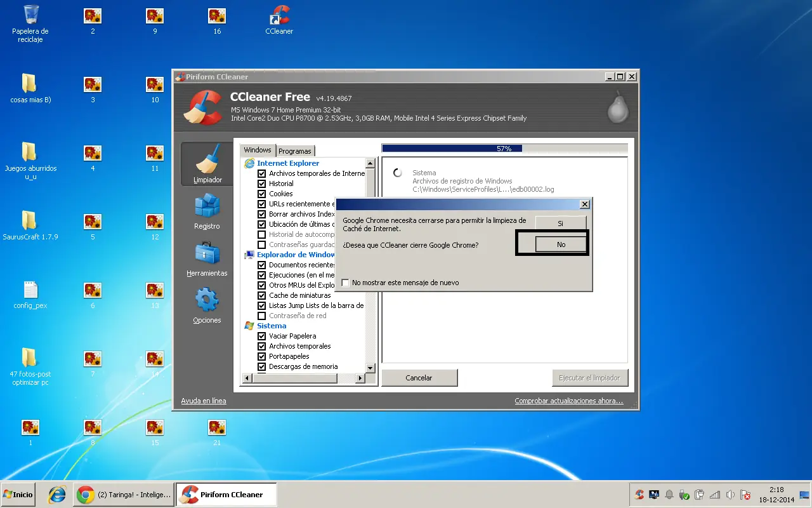
Task: Uncheck the 'Descargas de memoria' checkbox
Action: click(x=262, y=366)
